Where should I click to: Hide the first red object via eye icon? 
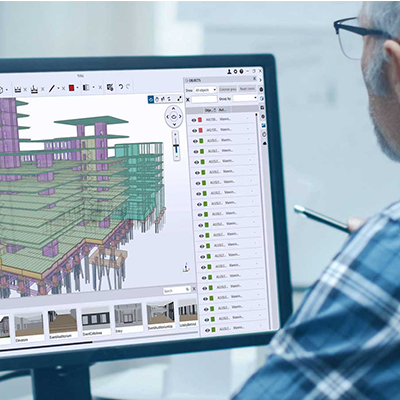pyautogui.click(x=194, y=120)
